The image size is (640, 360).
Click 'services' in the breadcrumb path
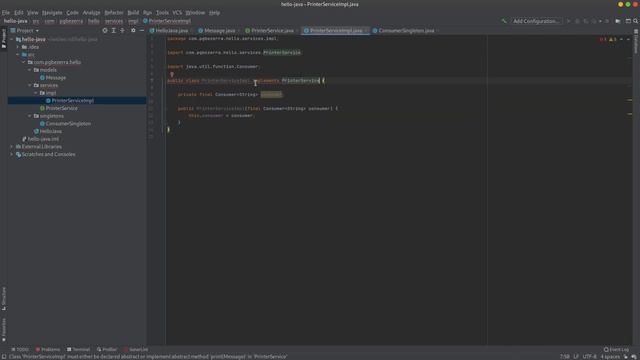click(x=114, y=21)
